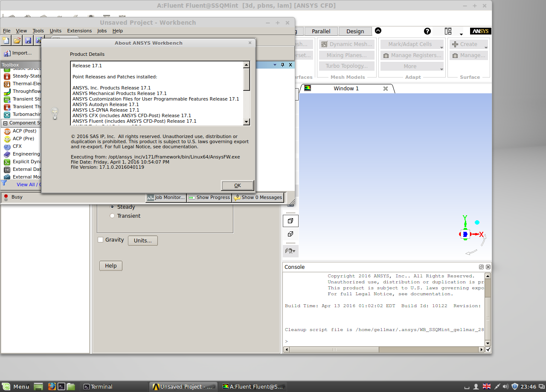Click the Units... button in Fluent
The image size is (546, 392).
142,240
